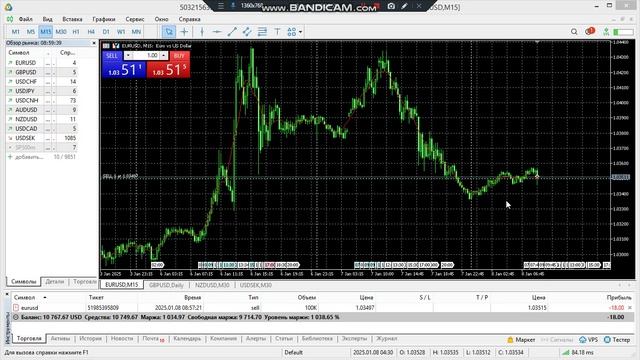Screen dimensions: 640x360
Task: Open the Файл menu
Action: pos(25,19)
